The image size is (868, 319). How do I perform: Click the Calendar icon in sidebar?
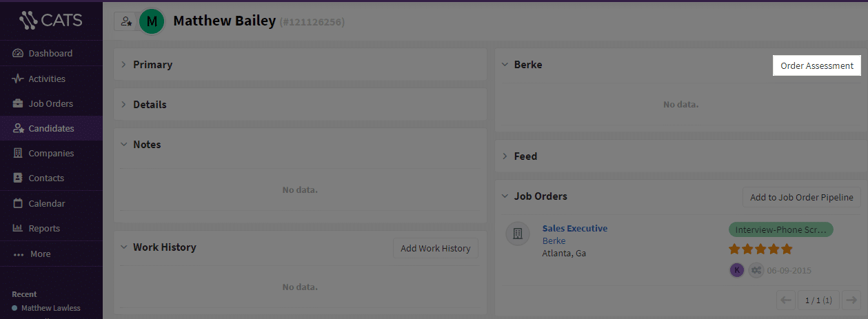[18, 203]
